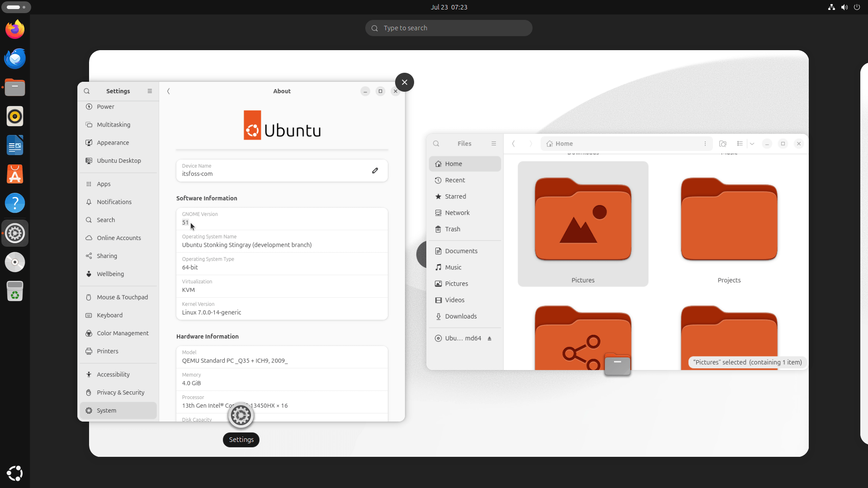
Task: Open the App Center dock icon
Action: point(15,174)
